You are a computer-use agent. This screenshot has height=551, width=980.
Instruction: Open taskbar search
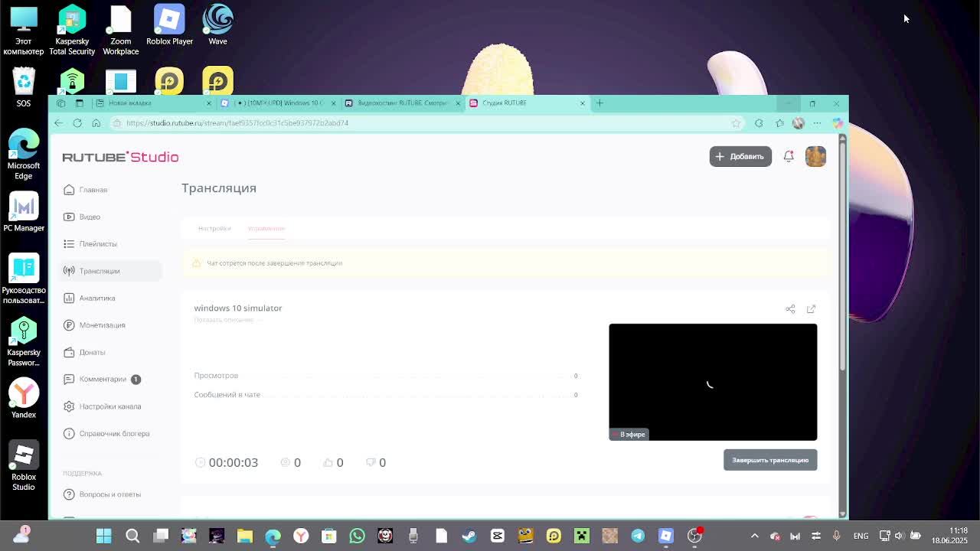click(x=132, y=536)
